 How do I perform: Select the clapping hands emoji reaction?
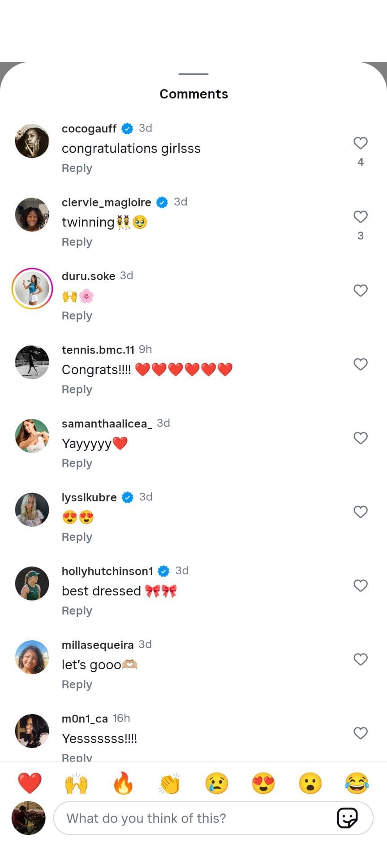pos(170,783)
